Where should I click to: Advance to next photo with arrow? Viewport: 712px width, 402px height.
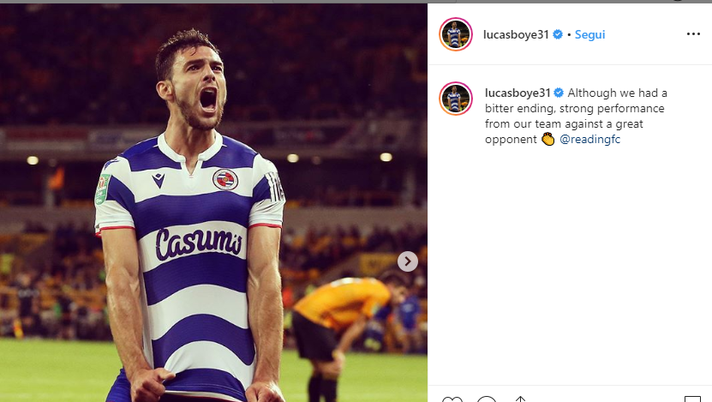tap(407, 261)
